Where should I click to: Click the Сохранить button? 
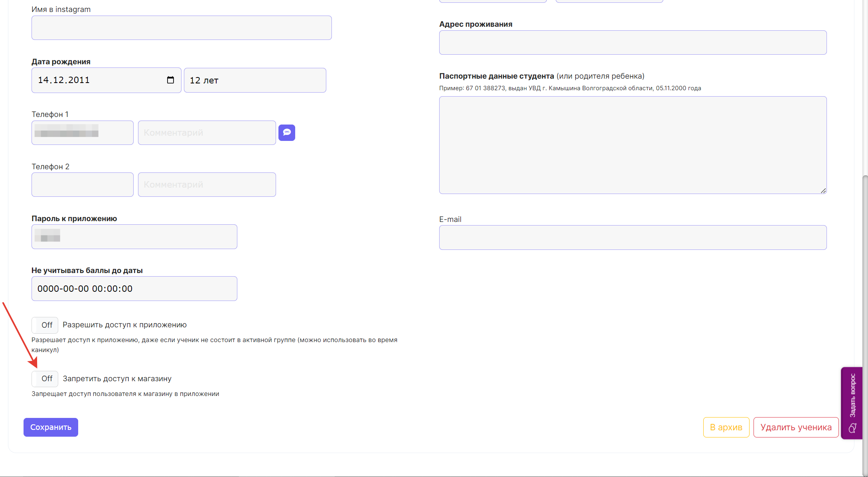coord(51,427)
